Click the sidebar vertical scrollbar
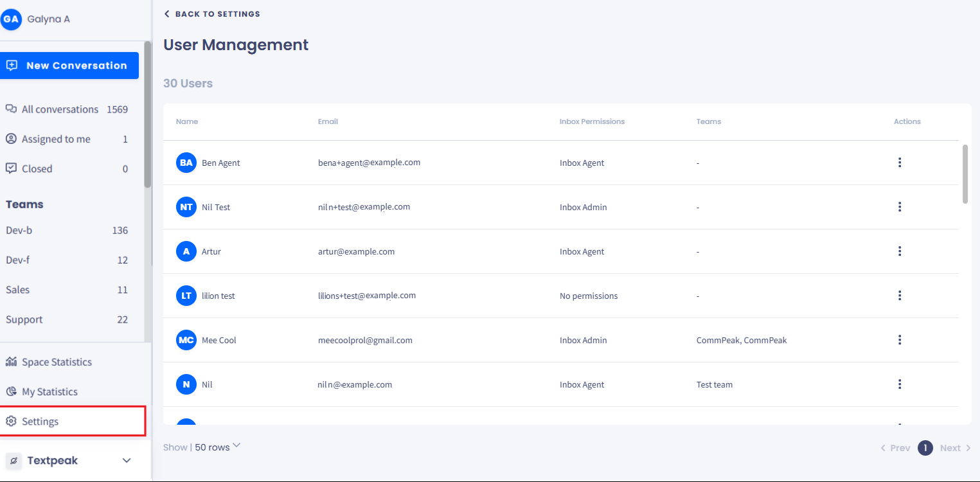980x482 pixels. point(148,114)
